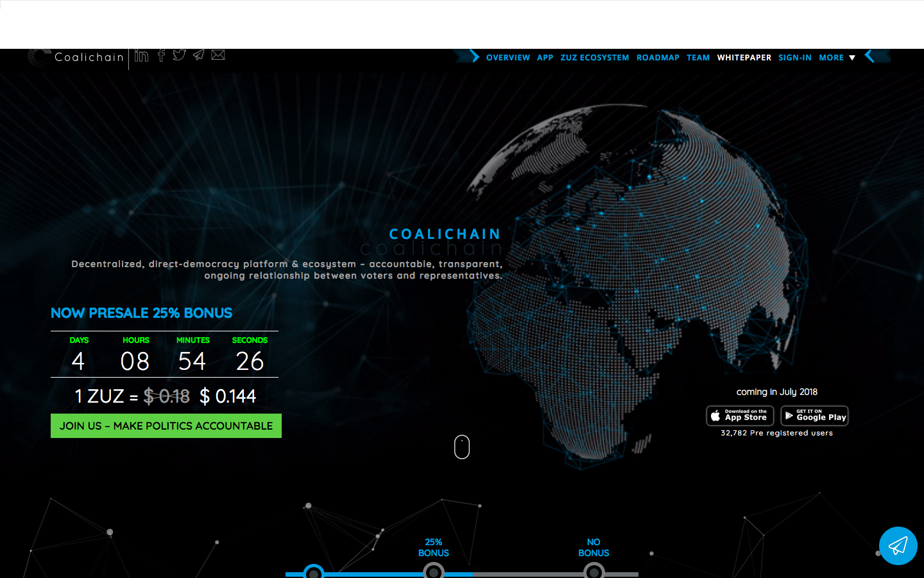This screenshot has width=924, height=578.
Task: Expand the MORE dropdown menu
Action: (837, 58)
